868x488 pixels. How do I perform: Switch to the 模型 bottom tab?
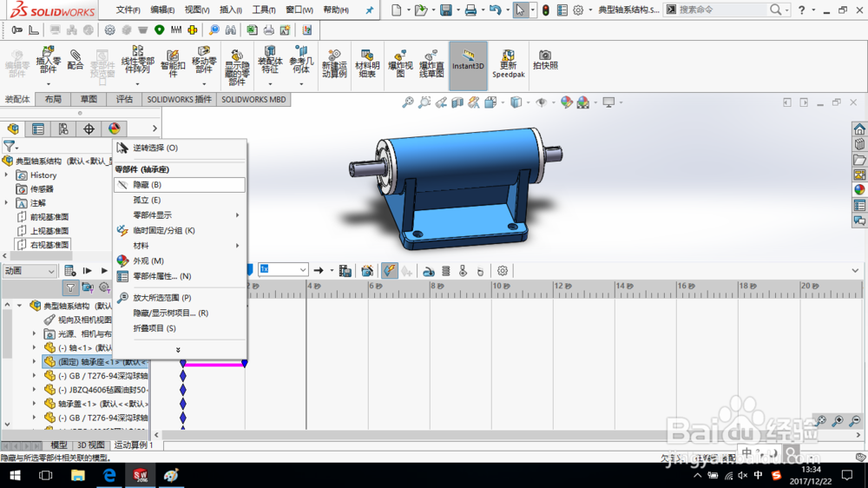tap(59, 445)
